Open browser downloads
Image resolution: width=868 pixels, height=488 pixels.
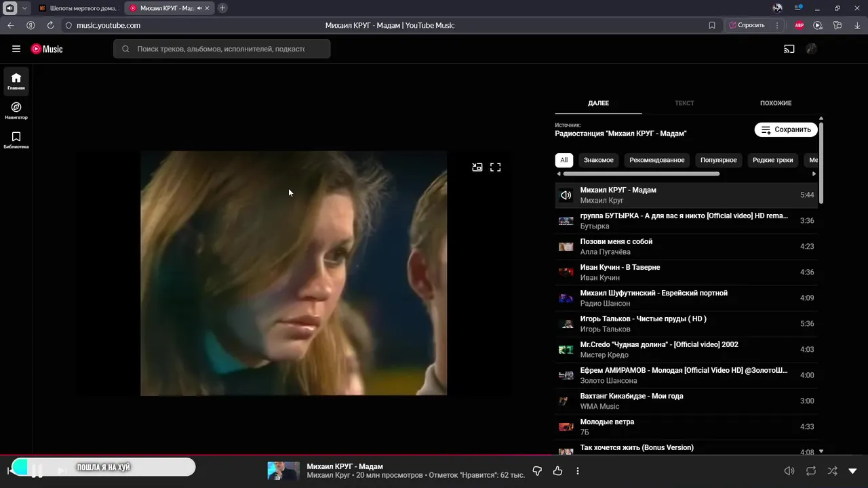coord(856,25)
